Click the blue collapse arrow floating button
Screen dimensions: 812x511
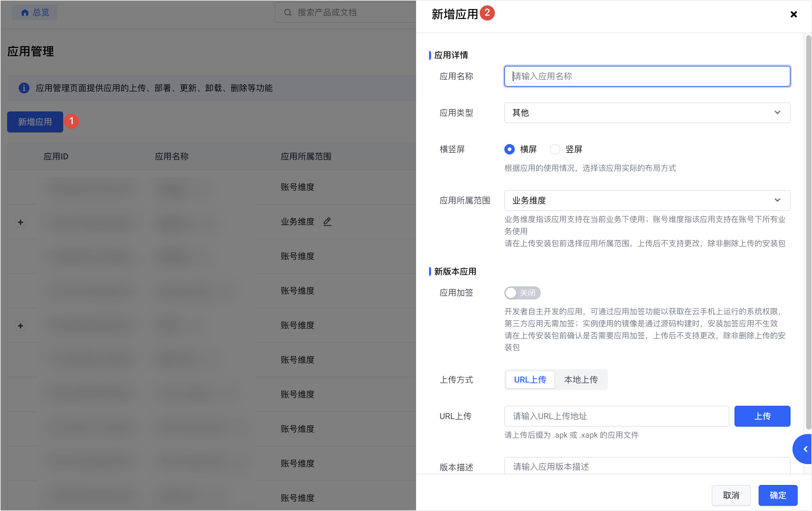(x=805, y=449)
